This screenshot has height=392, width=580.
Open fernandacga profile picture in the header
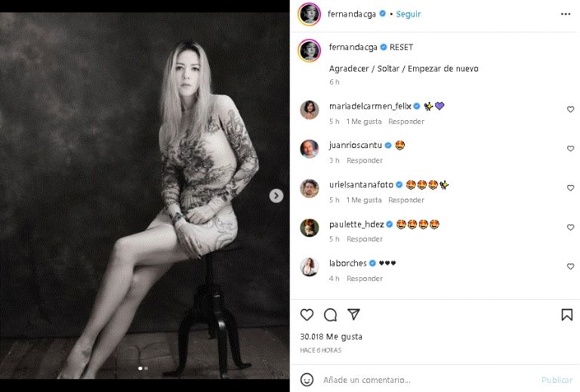(x=309, y=14)
